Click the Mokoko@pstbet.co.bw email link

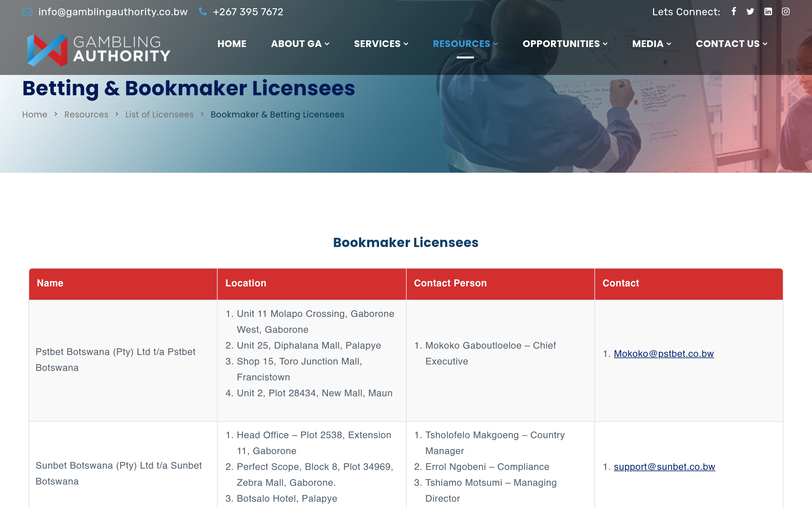point(664,353)
